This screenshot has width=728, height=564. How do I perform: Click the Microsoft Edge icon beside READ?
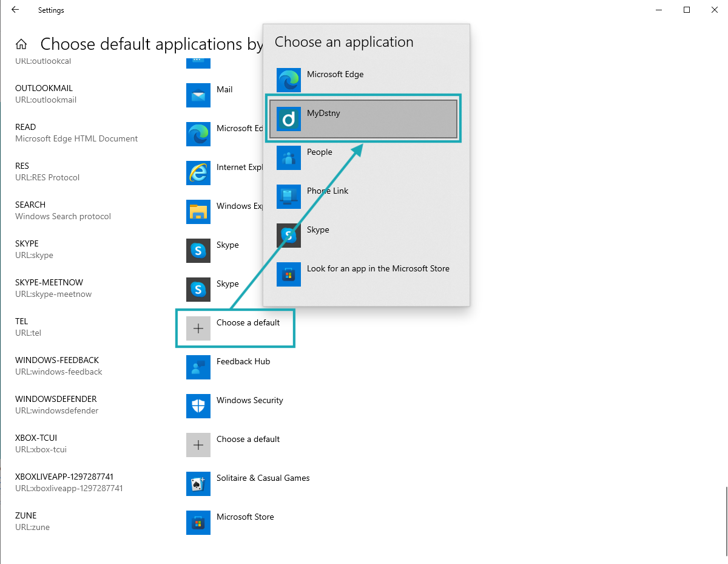tap(198, 134)
